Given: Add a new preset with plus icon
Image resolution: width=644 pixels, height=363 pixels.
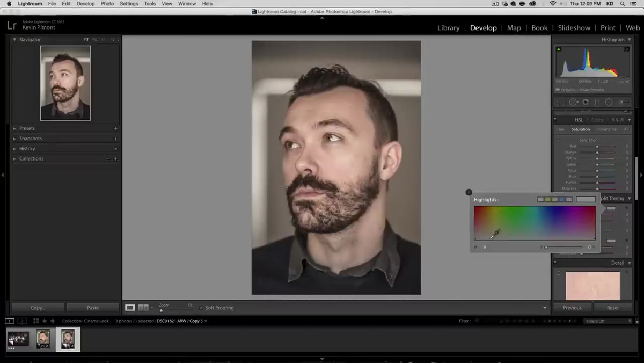Looking at the screenshot, I should [115, 129].
